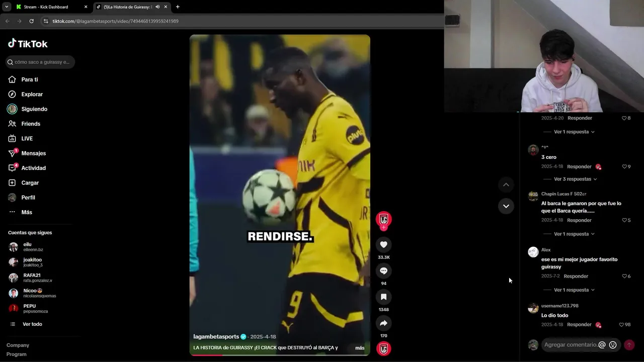Open the Explorar compass page
The width and height of the screenshot is (644, 362).
pos(25,94)
